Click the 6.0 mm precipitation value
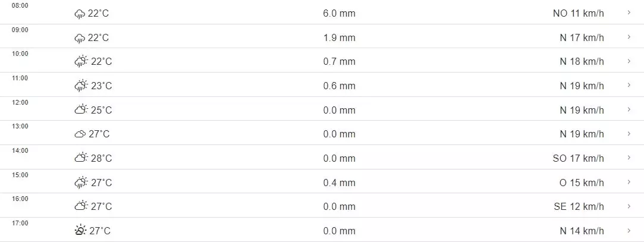 [339, 14]
